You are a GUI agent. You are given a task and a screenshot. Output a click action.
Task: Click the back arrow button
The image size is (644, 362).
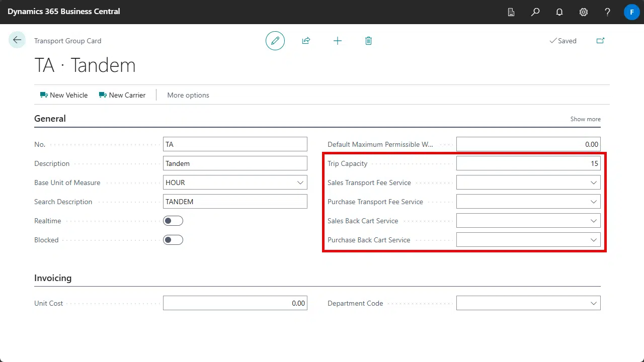click(x=17, y=40)
